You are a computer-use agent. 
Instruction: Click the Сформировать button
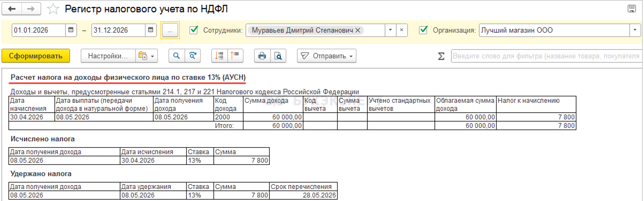point(36,56)
